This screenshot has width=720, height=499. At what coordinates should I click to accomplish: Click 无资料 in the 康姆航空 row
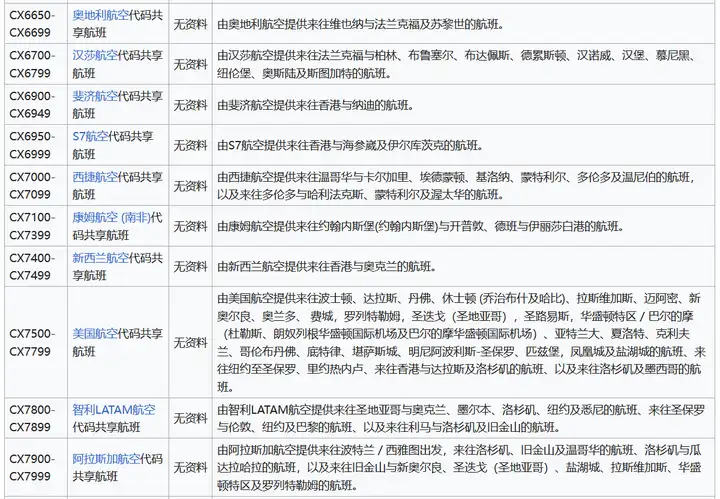(x=190, y=226)
